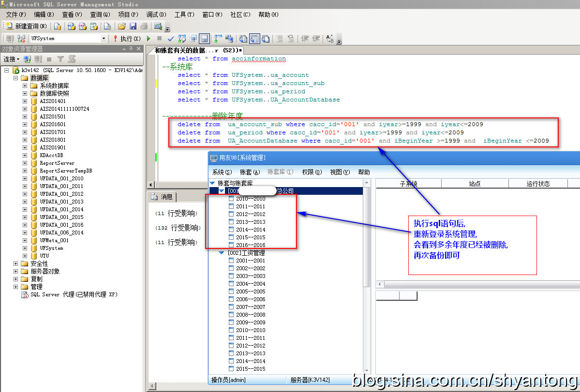This screenshot has width=580, height=392.
Task: Click the 消息 messages tab
Action: coord(163,197)
